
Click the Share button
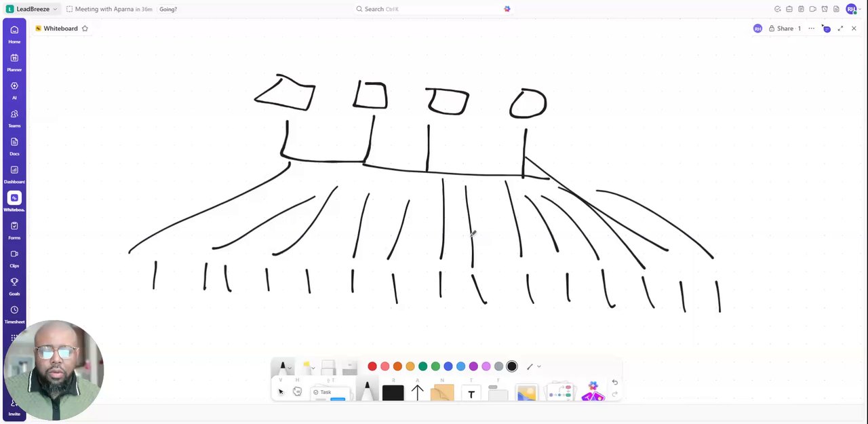point(785,28)
